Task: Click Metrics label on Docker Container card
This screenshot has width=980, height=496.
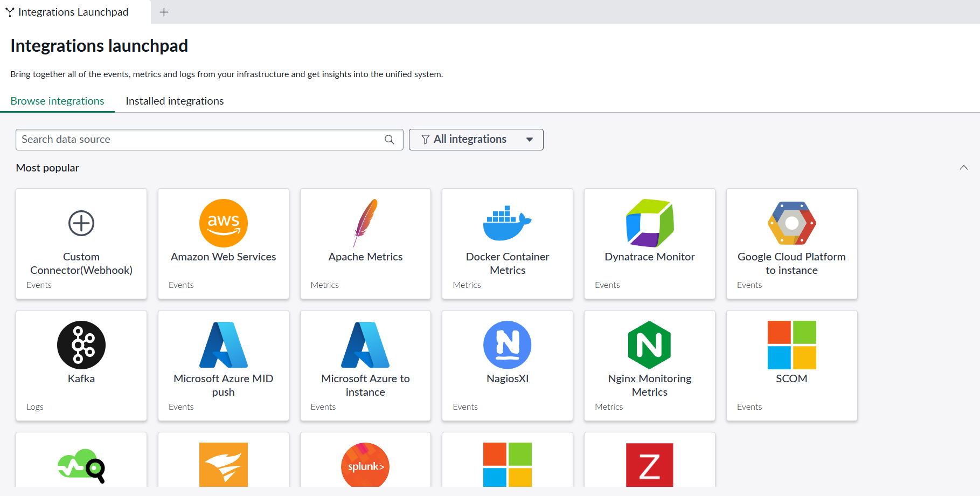Action: pyautogui.click(x=467, y=285)
